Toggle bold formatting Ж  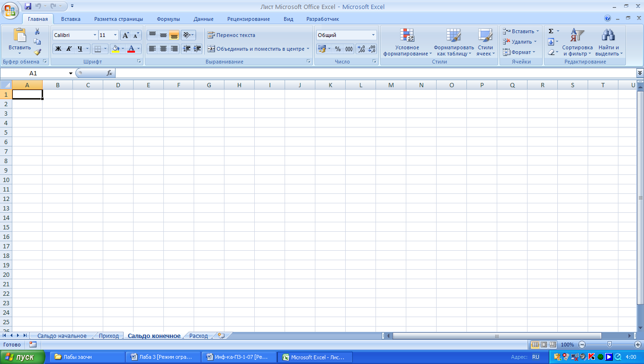[x=58, y=48]
